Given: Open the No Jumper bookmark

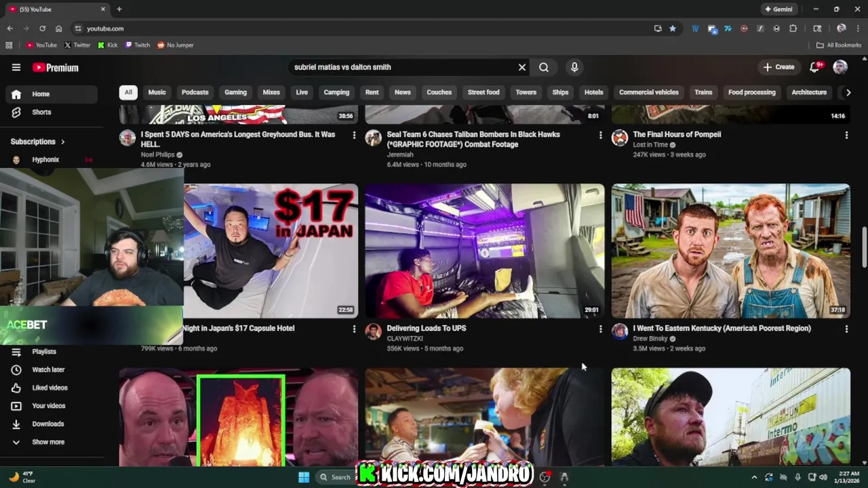Looking at the screenshot, I should point(176,45).
